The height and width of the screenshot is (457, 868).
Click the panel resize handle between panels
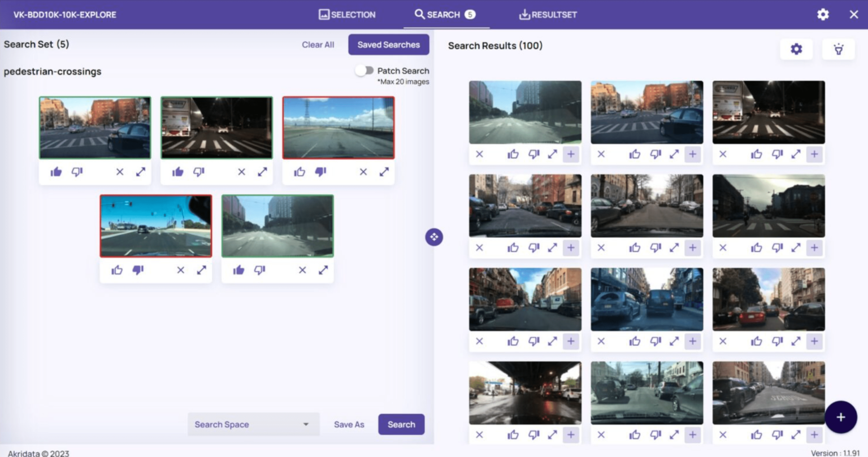(434, 237)
